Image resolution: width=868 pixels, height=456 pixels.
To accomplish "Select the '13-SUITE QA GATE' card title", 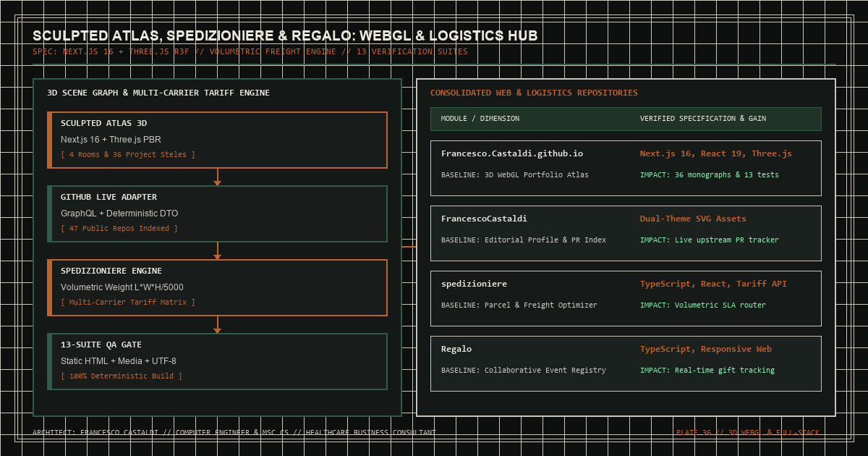I will pyautogui.click(x=101, y=345).
